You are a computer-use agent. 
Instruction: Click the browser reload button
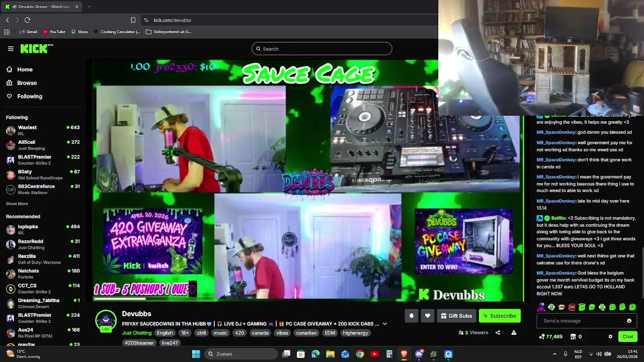27,20
